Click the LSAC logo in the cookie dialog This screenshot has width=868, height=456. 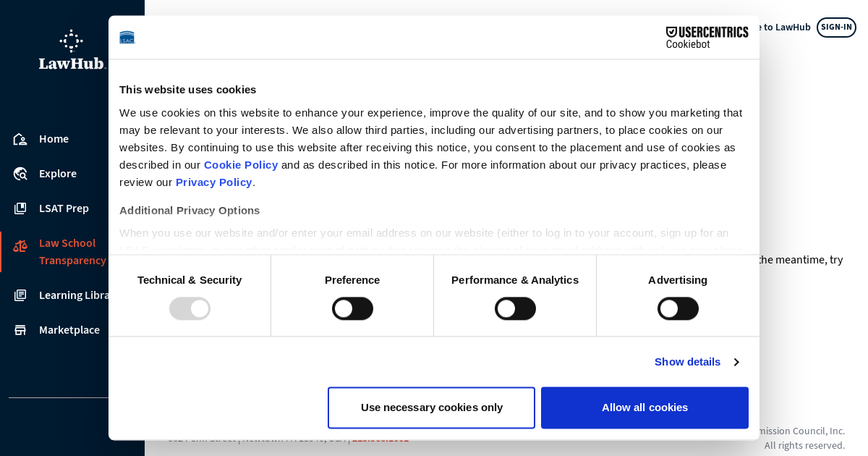point(127,38)
